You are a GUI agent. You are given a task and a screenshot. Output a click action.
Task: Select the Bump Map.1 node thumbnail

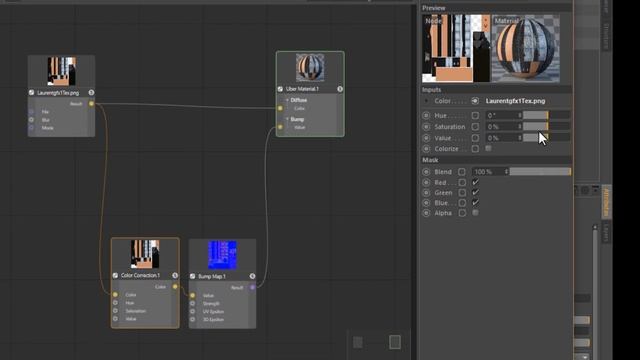tap(222, 255)
